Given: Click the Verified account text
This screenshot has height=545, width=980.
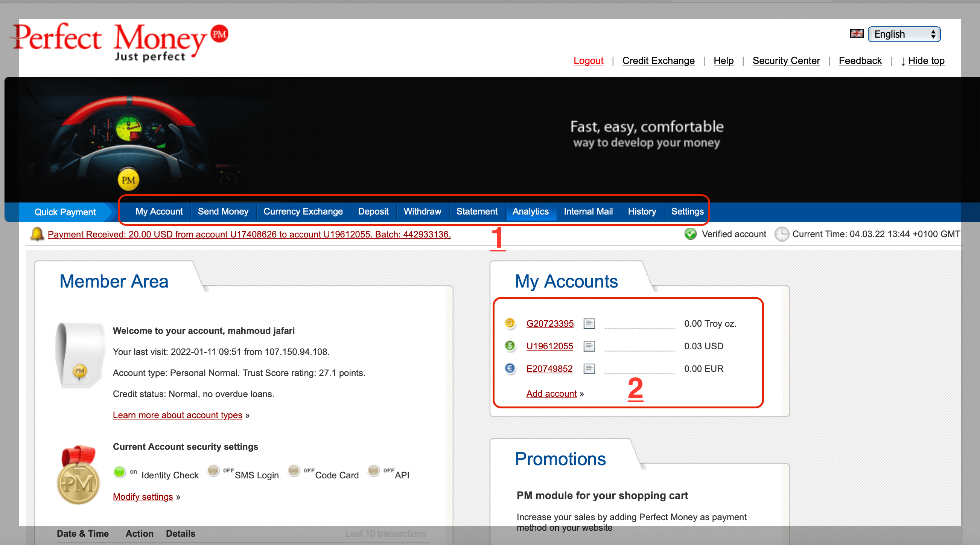Looking at the screenshot, I should [x=733, y=234].
